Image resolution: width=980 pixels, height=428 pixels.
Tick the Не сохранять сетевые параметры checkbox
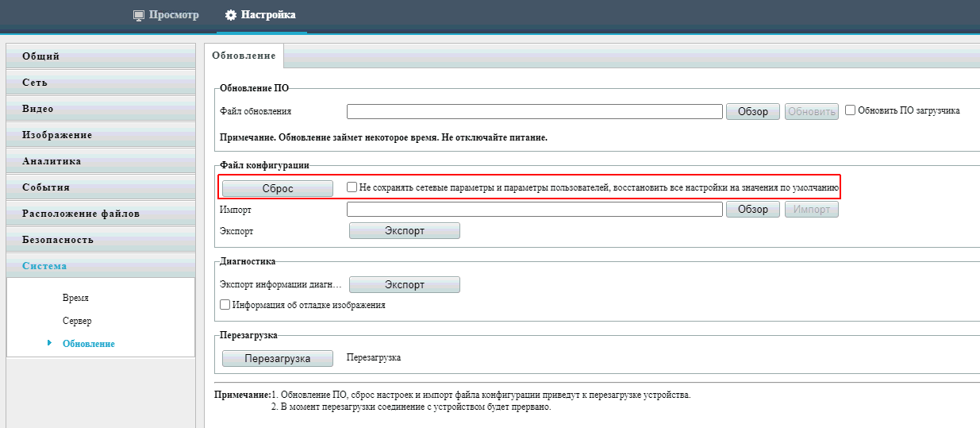pos(352,187)
